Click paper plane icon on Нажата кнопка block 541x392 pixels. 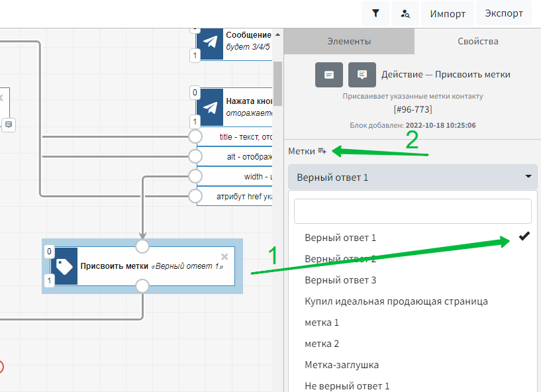click(x=210, y=107)
